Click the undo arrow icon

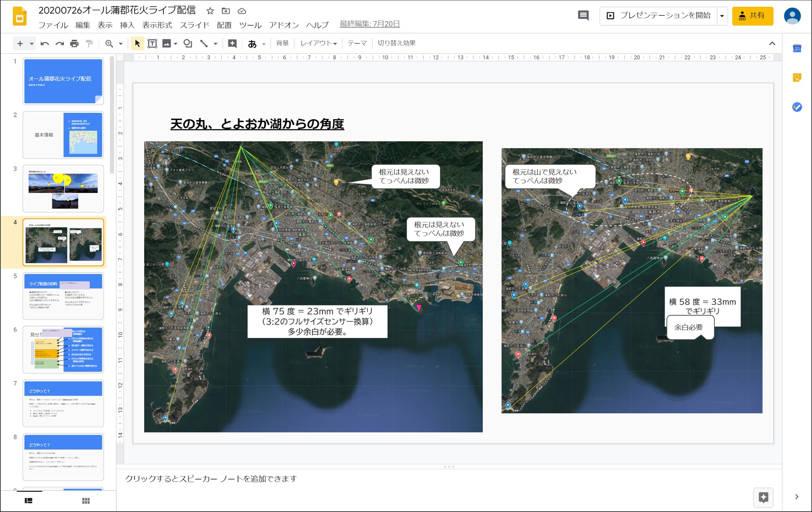point(44,44)
